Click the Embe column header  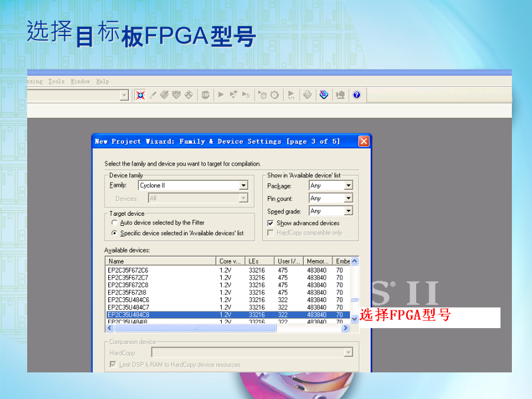point(342,261)
